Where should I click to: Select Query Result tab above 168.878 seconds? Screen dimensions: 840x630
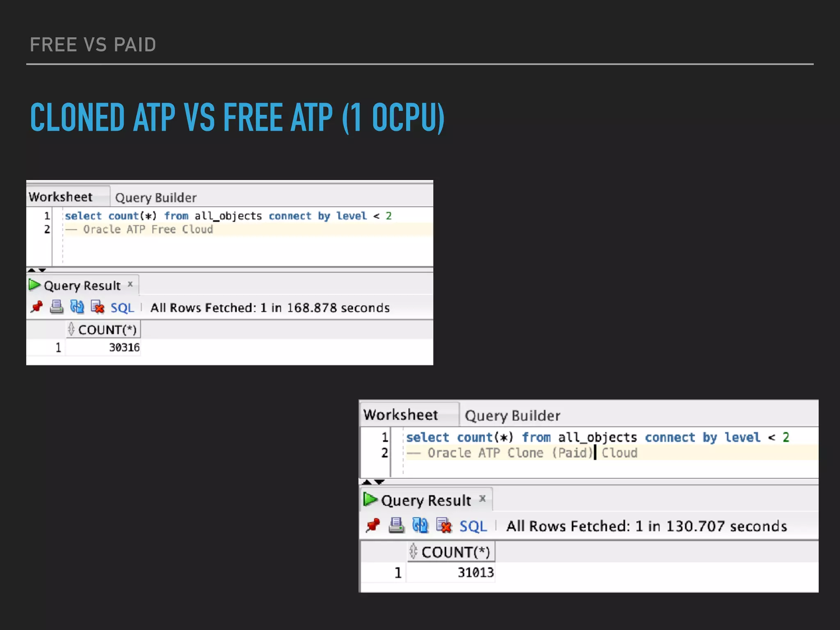pos(82,285)
